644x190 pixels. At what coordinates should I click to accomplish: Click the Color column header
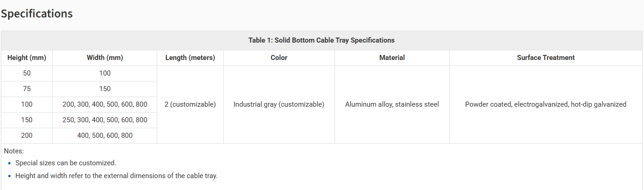click(x=279, y=58)
